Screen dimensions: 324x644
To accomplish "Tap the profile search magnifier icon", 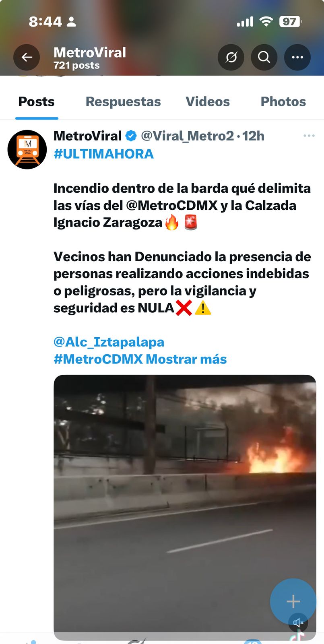I will pos(264,57).
